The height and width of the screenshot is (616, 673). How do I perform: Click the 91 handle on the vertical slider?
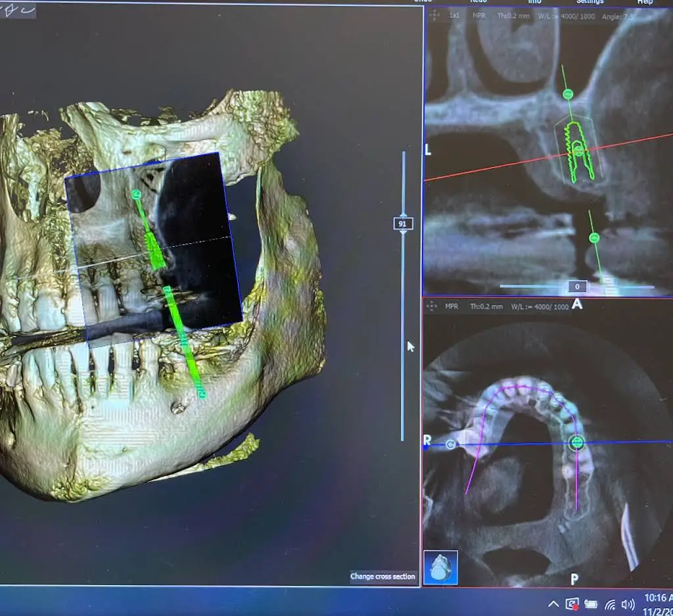(403, 224)
